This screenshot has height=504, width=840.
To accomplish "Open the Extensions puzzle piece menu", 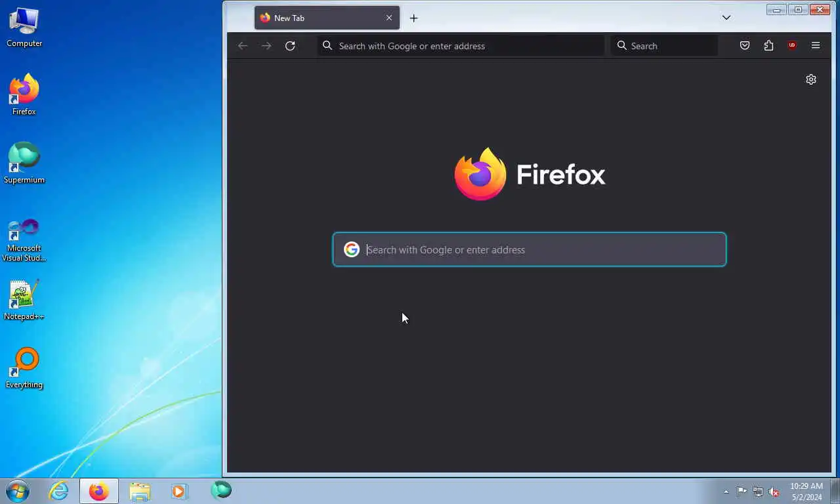I will pos(768,46).
